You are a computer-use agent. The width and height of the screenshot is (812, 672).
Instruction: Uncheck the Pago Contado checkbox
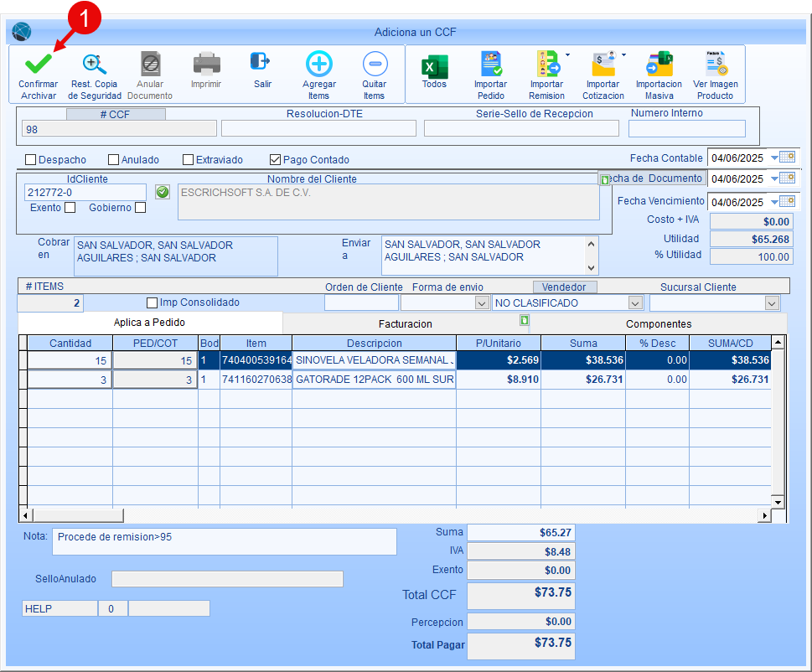(276, 160)
